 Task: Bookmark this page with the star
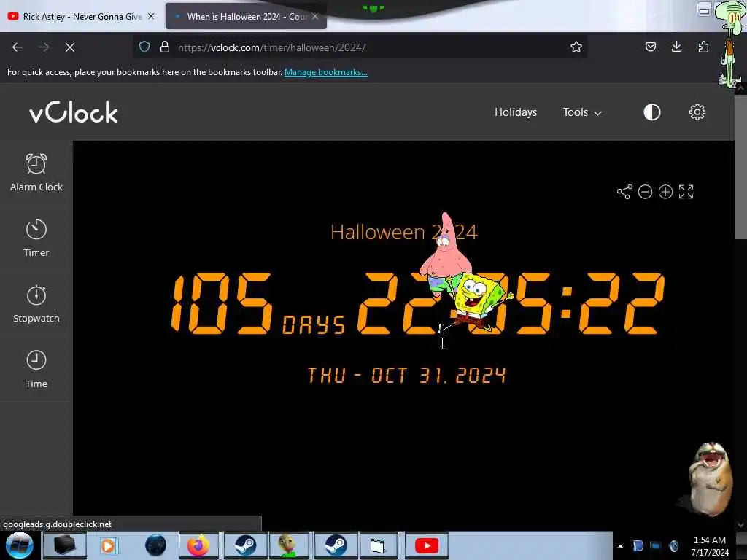(x=576, y=47)
